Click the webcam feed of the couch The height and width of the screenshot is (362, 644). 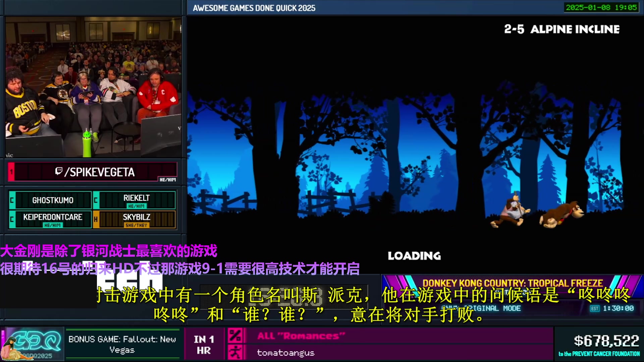[93, 87]
